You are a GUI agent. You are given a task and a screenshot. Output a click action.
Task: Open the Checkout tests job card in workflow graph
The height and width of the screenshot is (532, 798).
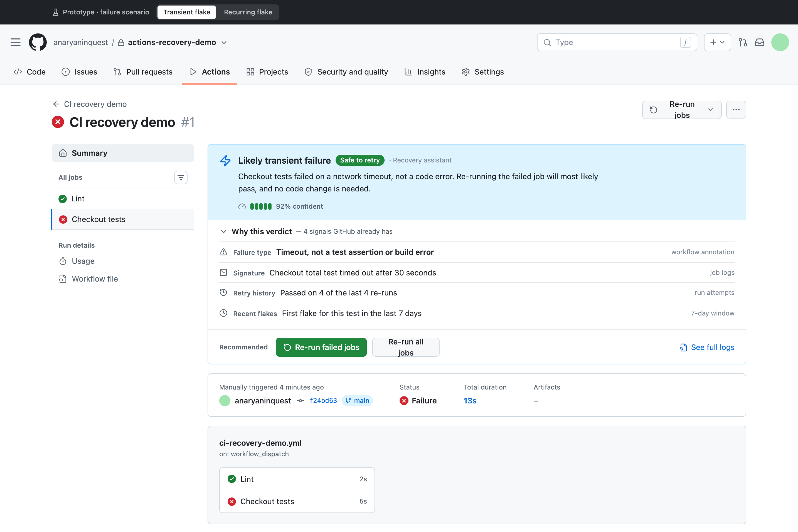click(x=297, y=501)
